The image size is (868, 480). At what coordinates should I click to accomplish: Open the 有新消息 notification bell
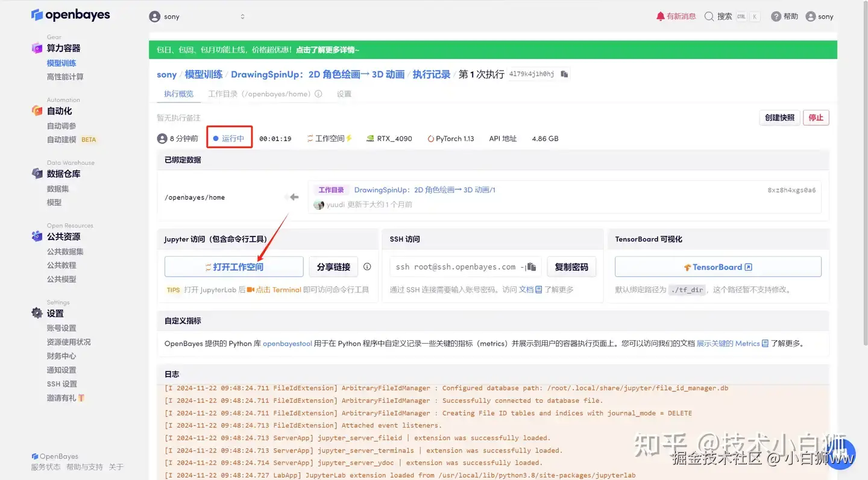coord(676,16)
